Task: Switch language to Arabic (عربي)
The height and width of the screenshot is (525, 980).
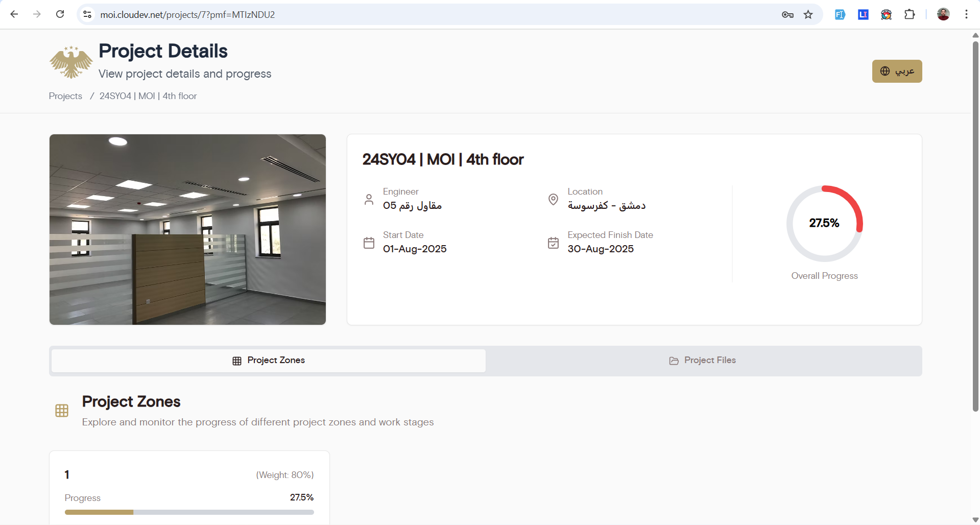Action: point(897,71)
